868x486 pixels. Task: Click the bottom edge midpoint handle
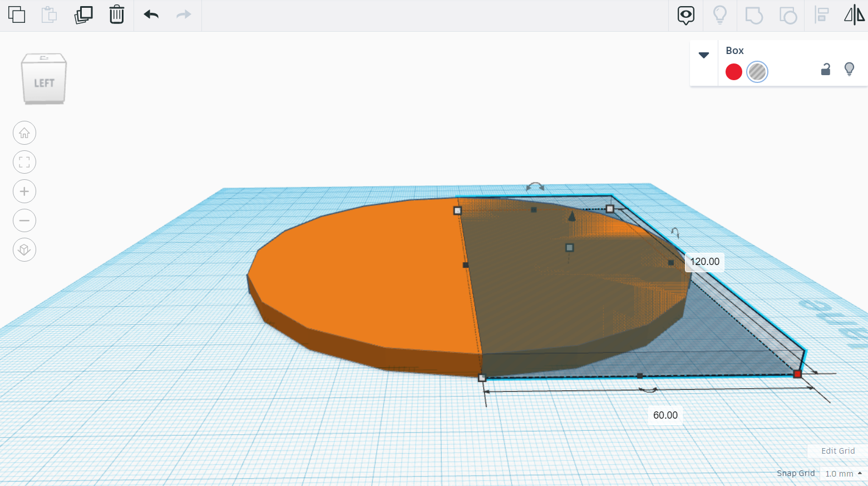click(640, 376)
